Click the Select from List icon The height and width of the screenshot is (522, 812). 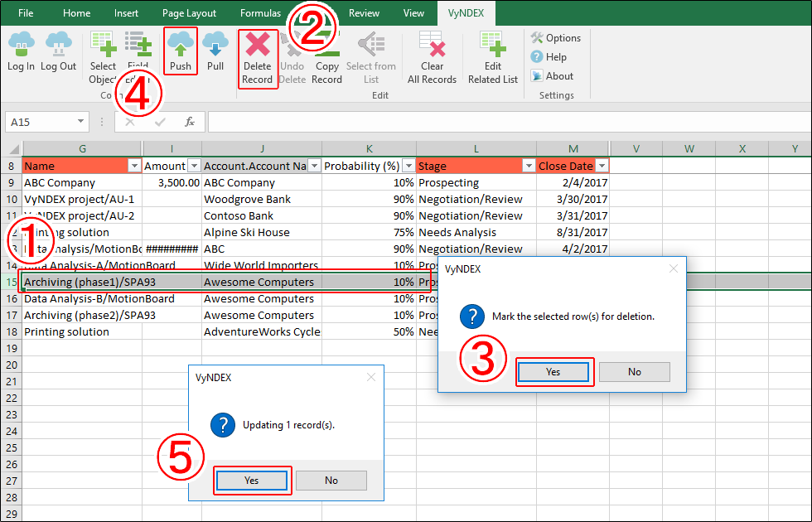coord(371,44)
